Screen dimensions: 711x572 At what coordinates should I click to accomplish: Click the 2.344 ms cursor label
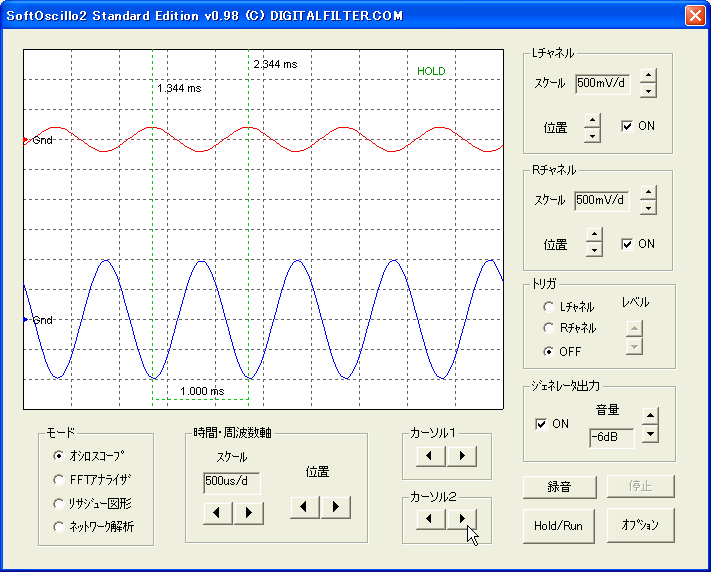point(275,64)
